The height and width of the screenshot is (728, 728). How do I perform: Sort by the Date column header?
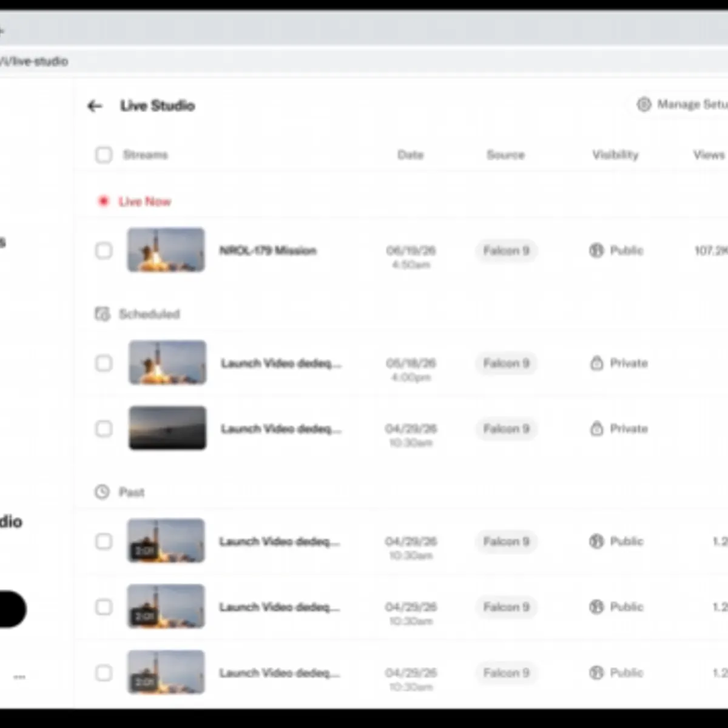(x=410, y=155)
